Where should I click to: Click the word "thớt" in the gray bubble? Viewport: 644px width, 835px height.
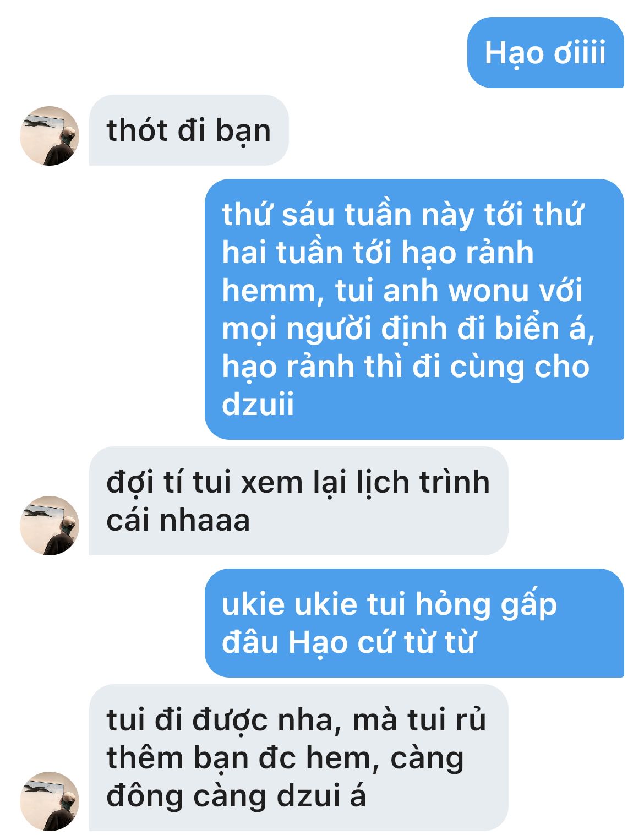137,131
